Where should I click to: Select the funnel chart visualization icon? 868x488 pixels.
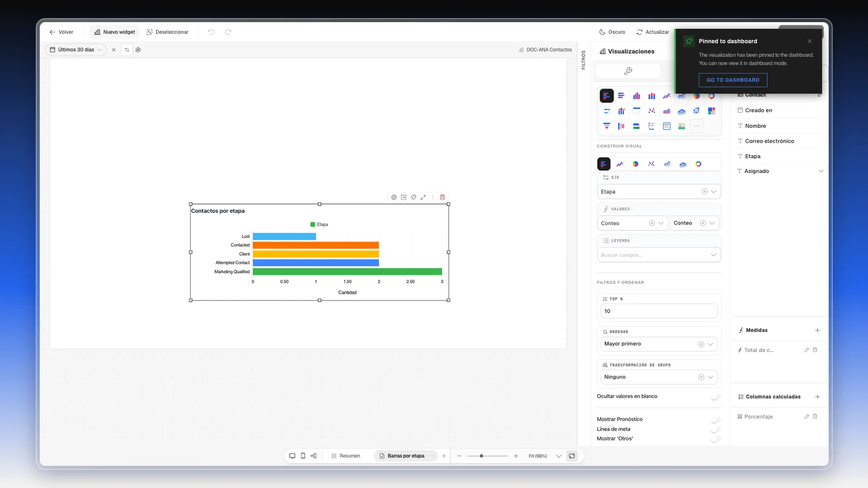pos(607,126)
